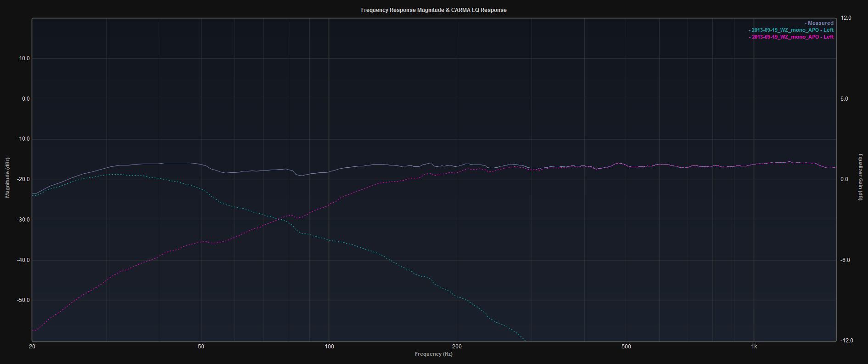Toggle the Measured trace legend entry
868x364 pixels.
coord(820,23)
